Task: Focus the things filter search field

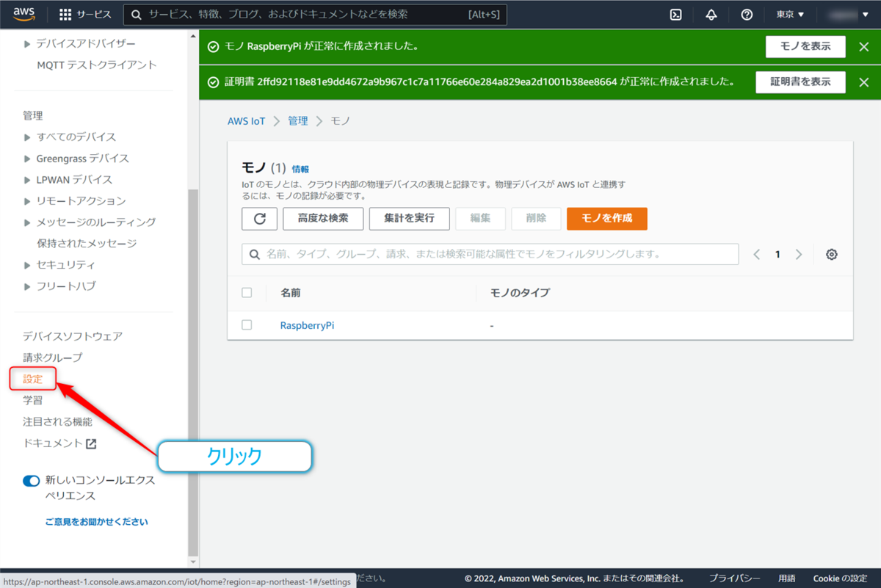Action: [x=490, y=254]
